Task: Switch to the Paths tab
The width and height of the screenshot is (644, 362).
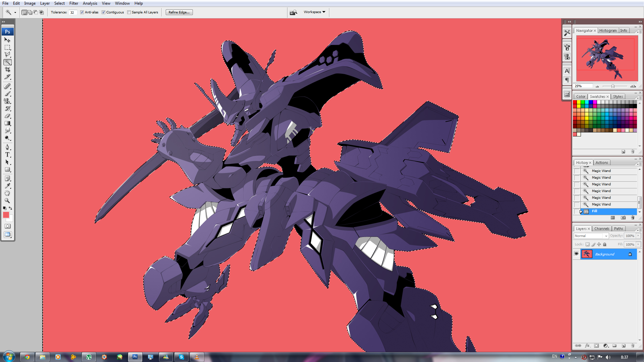Action: coord(619,229)
